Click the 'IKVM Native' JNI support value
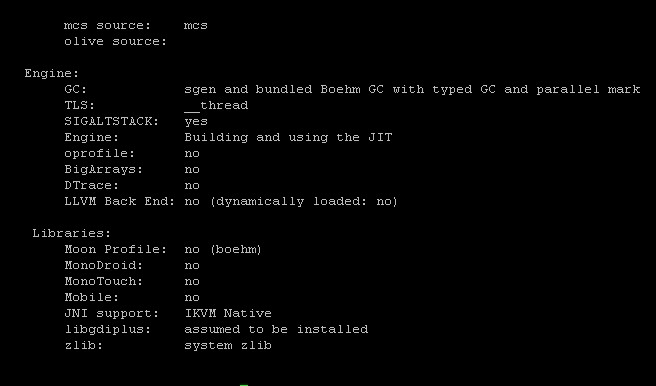Viewport: 656px width, 386px height. point(228,313)
